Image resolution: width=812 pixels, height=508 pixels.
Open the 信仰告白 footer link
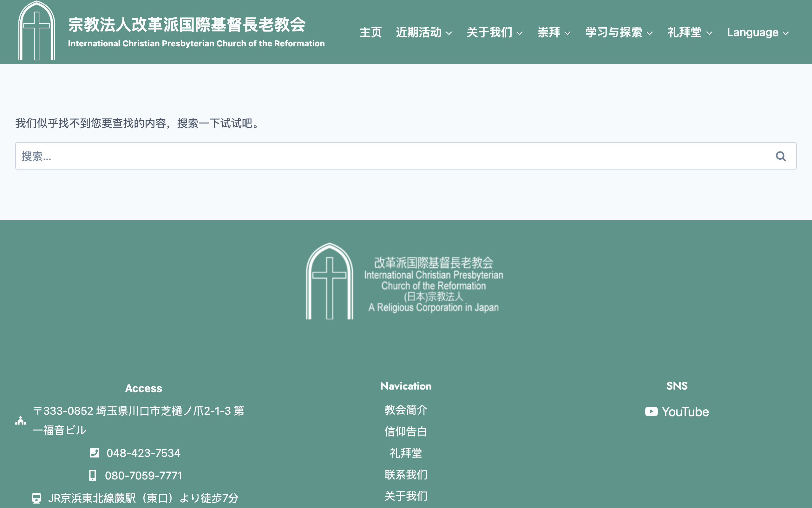406,431
